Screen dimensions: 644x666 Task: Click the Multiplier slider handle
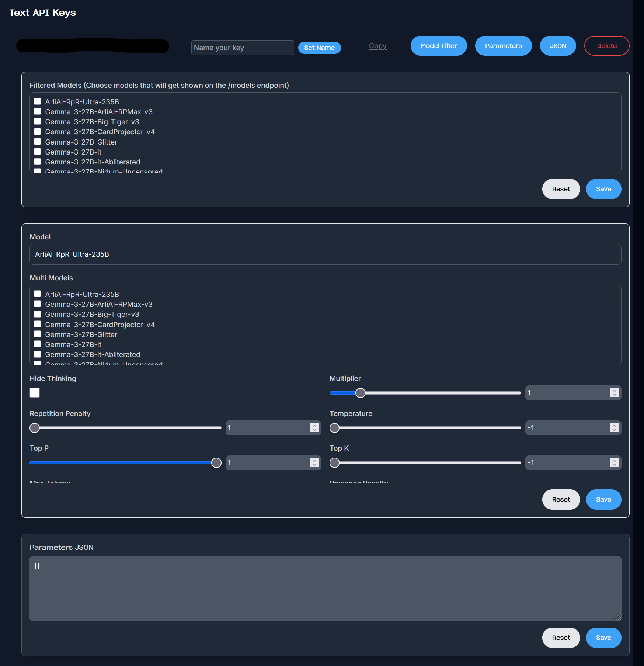pyautogui.click(x=360, y=393)
